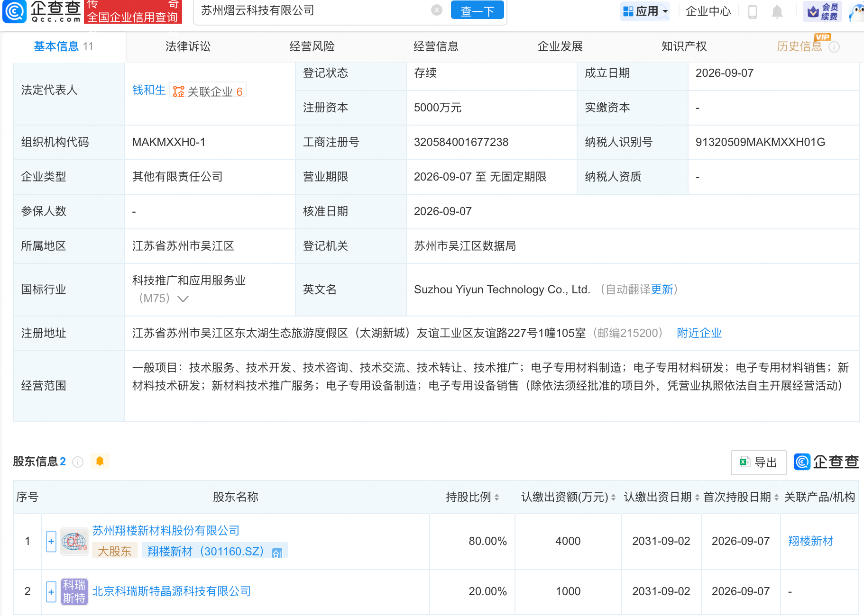
Task: Switch to 知识产权 tab
Action: pos(684,46)
